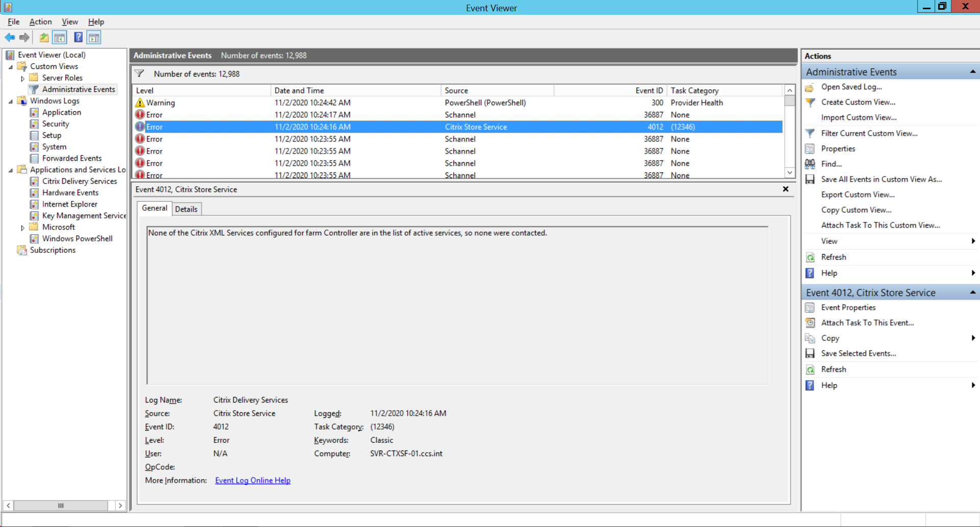
Task: Collapse the Windows Logs tree node
Action: pyautogui.click(x=11, y=102)
